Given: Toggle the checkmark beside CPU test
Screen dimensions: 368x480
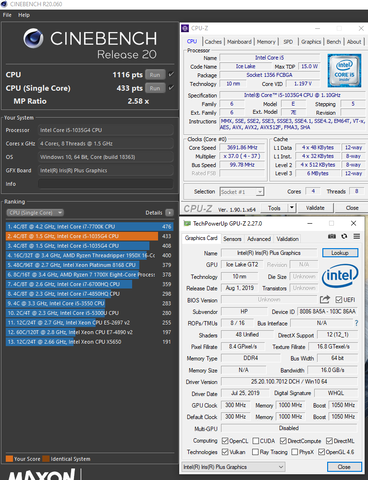Looking at the screenshot, I should tap(171, 74).
